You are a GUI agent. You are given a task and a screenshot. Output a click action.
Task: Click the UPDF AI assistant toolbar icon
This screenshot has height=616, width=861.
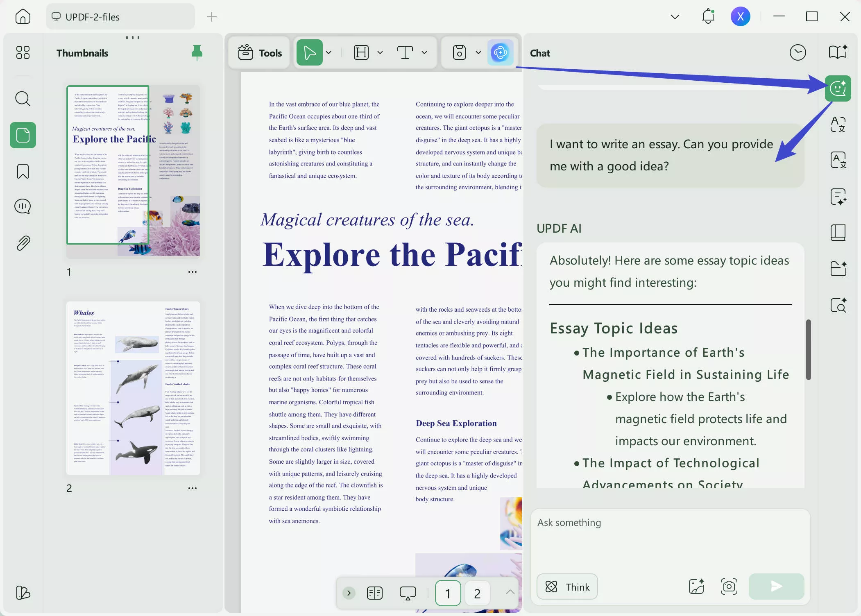[x=500, y=52]
